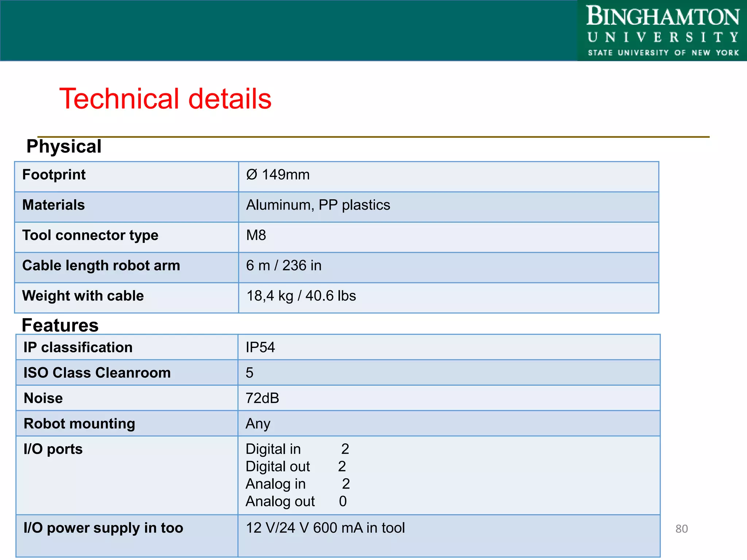Click the Binghamton University logo
The image size is (747, 560).
pyautogui.click(x=662, y=31)
